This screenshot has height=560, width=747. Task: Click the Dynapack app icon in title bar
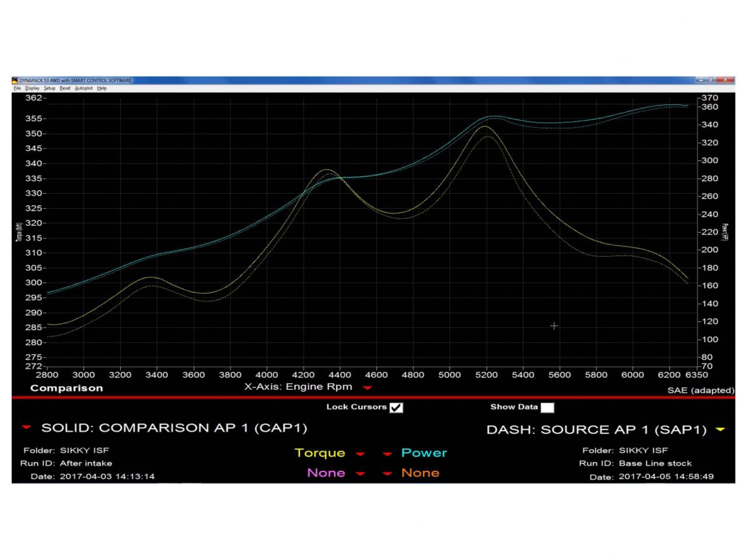(x=15, y=80)
